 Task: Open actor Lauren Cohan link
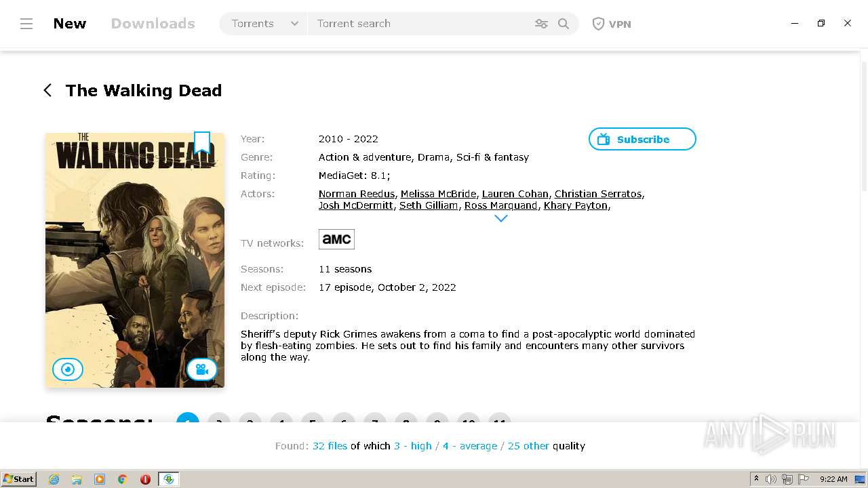pyautogui.click(x=515, y=194)
